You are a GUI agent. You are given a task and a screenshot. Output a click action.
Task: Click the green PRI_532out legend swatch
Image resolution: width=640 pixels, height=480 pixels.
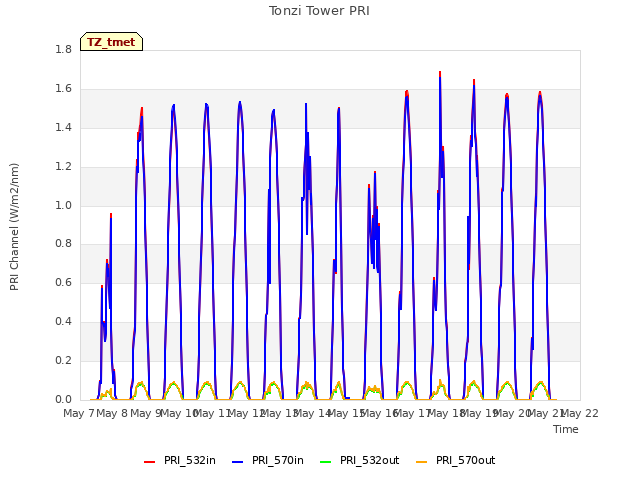tap(326, 462)
